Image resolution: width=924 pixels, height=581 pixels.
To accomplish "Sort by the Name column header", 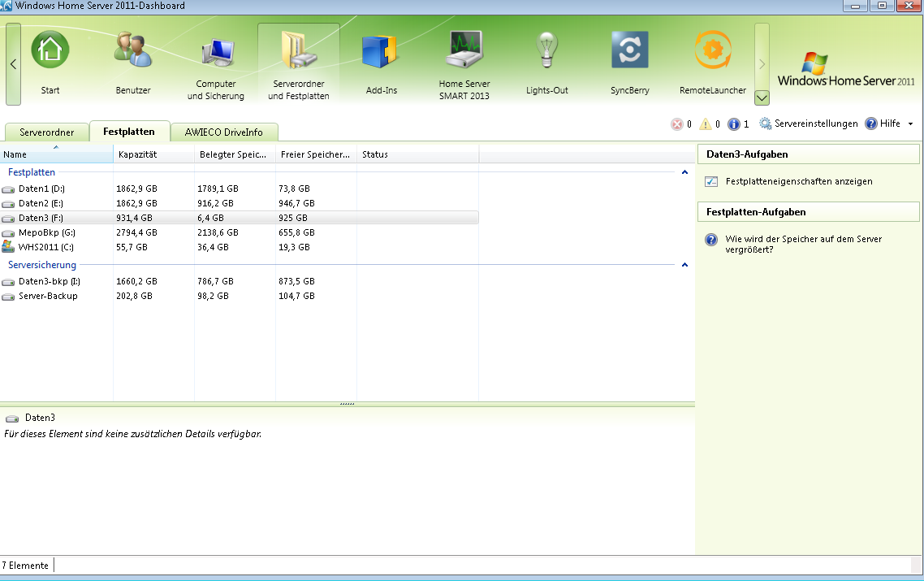I will click(57, 154).
